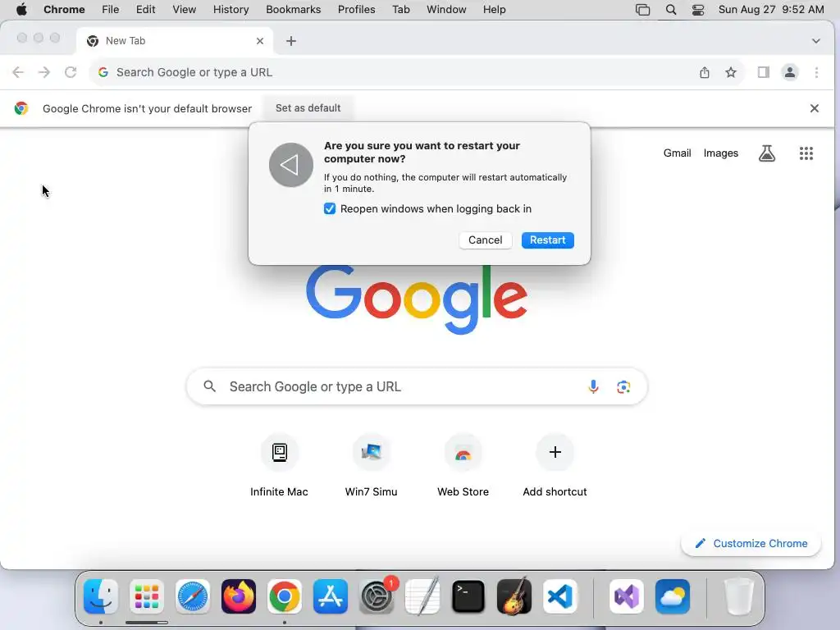
Task: Open Search Labs flask icon
Action: click(767, 153)
